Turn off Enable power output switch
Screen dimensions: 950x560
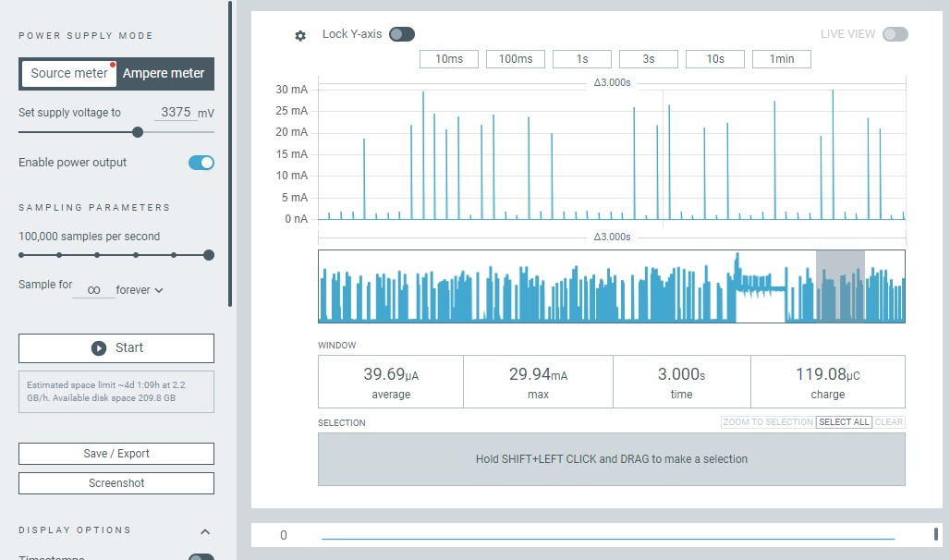tap(201, 163)
